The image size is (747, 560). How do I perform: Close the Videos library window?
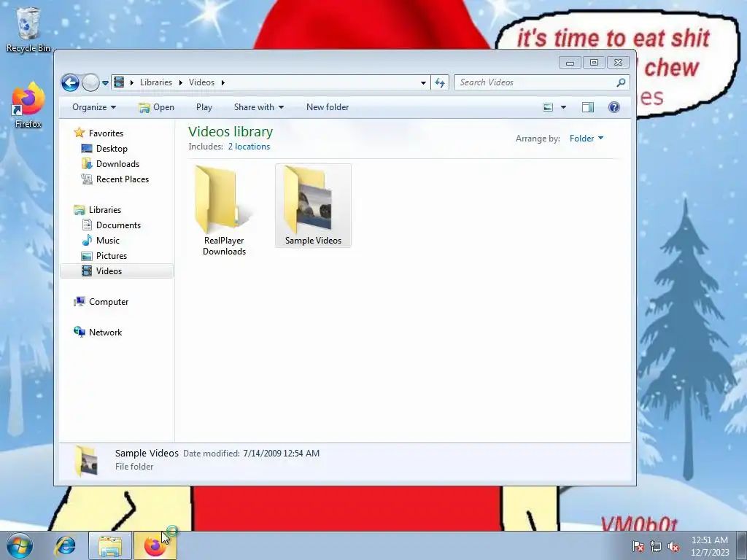[618, 63]
